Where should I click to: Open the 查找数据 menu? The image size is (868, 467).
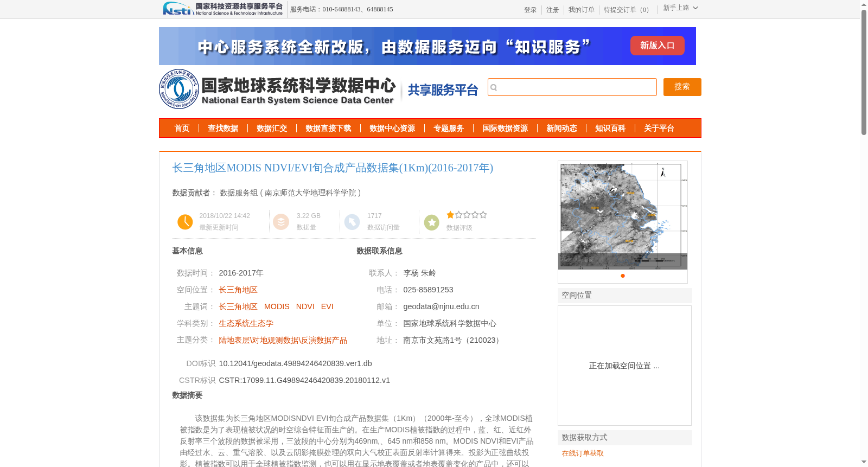[x=223, y=128]
